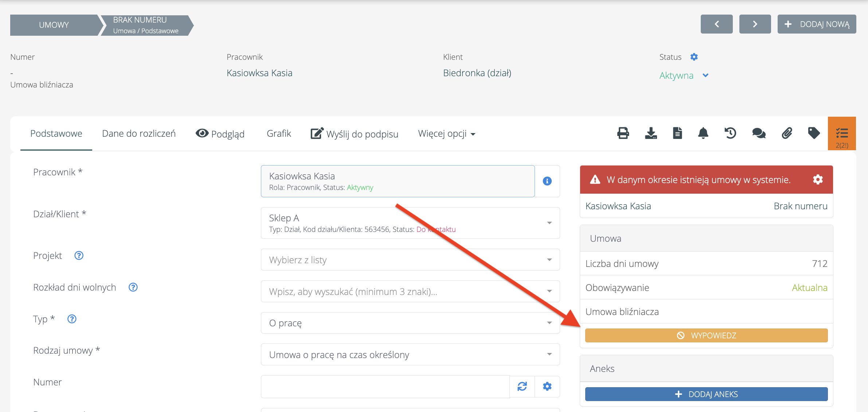Open the Dział/Klient Sklep A dropdown
Viewport: 868px width, 412px height.
(410, 223)
